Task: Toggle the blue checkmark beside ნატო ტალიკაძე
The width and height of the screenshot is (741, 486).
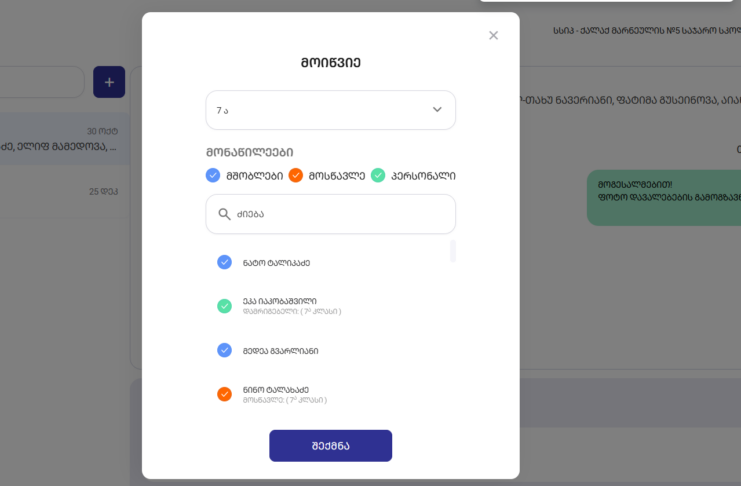Action: 224,263
